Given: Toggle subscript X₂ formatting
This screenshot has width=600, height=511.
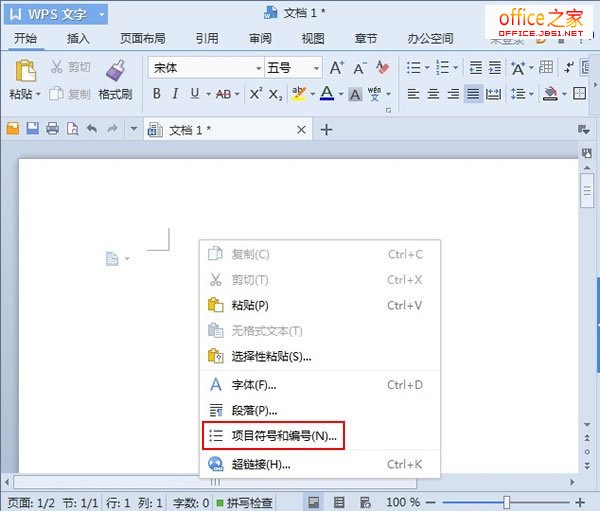Looking at the screenshot, I should [x=275, y=94].
